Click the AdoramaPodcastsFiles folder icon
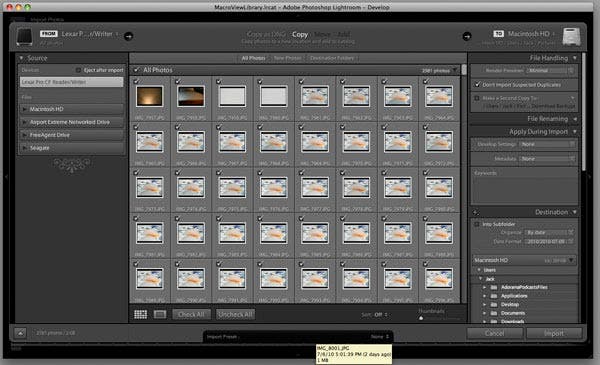Screen dimensions: 600x365 (x=494, y=287)
